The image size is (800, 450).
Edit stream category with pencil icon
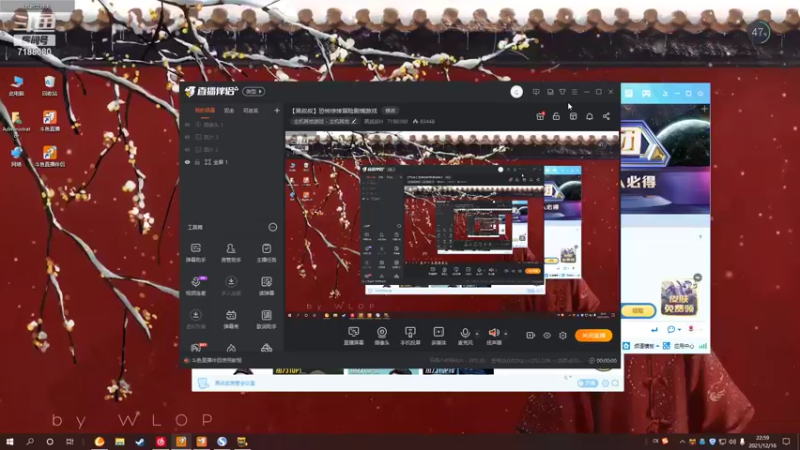354,121
